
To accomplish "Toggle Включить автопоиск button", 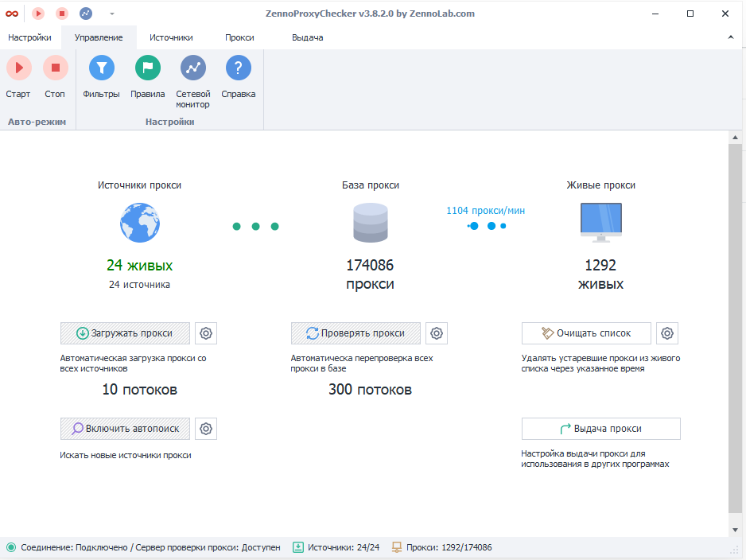I will click(125, 429).
